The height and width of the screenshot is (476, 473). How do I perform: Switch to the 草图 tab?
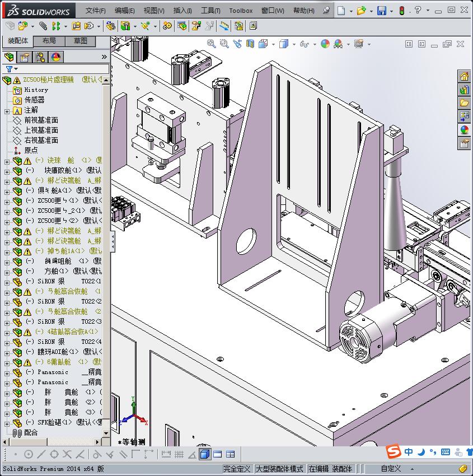[80, 41]
